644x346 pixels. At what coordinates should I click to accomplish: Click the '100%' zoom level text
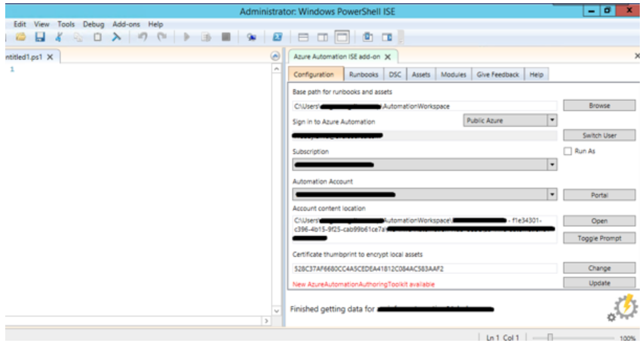tap(628, 339)
